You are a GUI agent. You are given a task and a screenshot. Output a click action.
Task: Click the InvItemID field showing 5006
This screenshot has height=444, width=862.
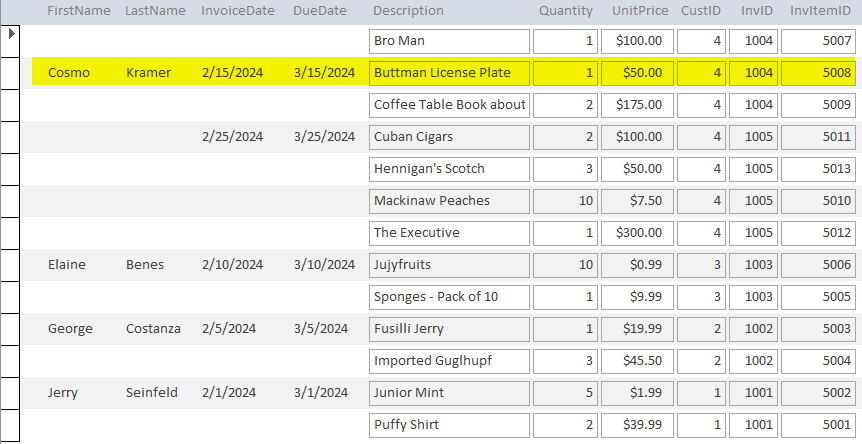point(820,265)
